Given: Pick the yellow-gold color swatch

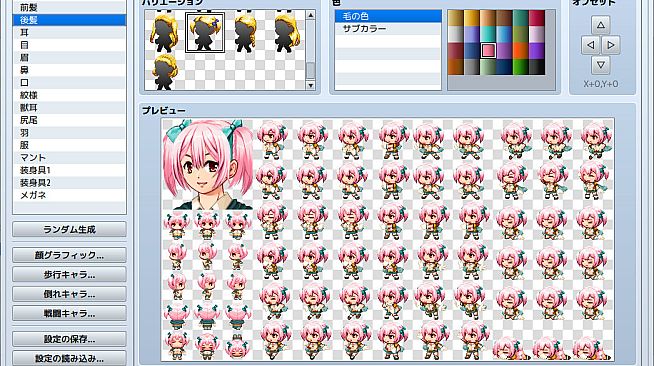Looking at the screenshot, I should tap(472, 18).
